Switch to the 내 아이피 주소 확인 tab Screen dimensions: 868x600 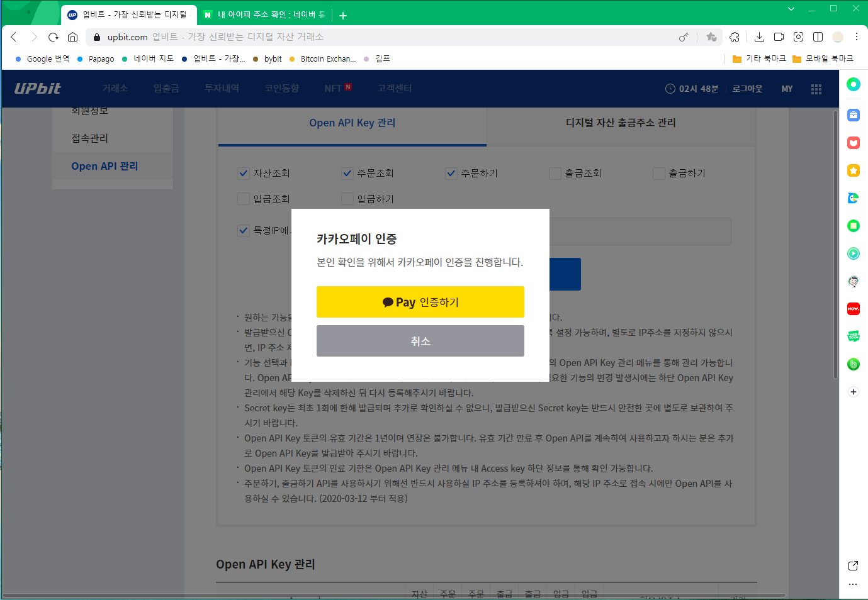click(x=264, y=14)
